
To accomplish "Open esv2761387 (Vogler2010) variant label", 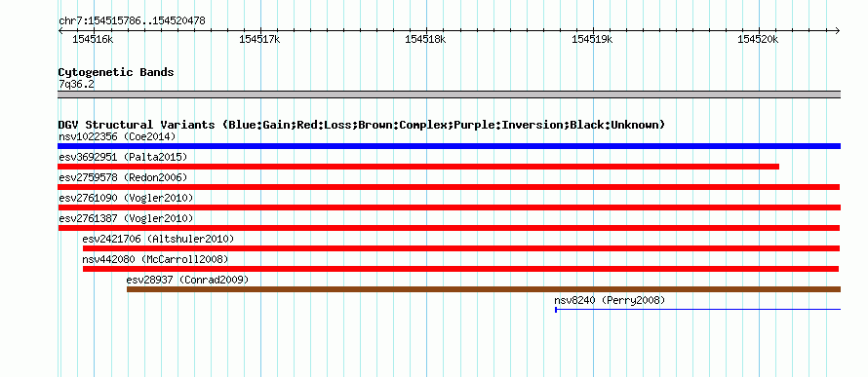I will tap(126, 218).
